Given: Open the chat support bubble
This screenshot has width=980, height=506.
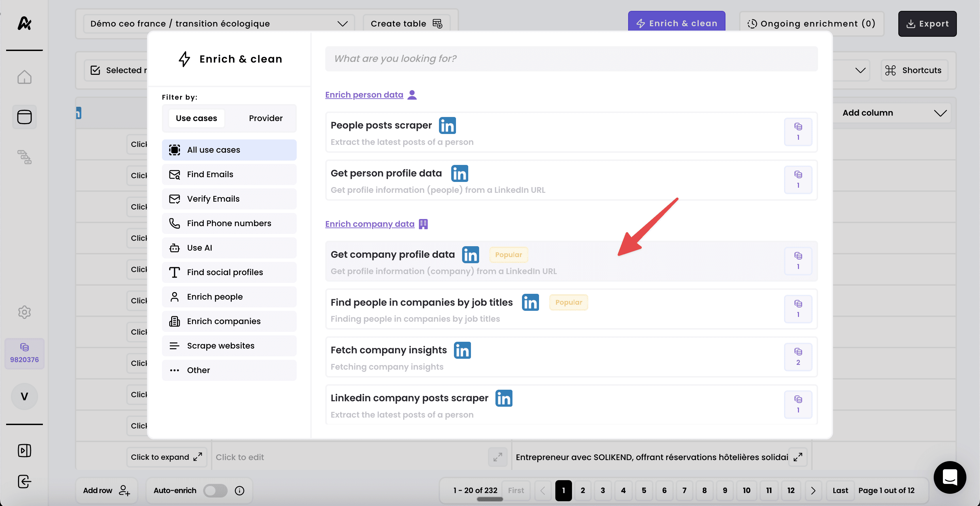Looking at the screenshot, I should tap(950, 477).
